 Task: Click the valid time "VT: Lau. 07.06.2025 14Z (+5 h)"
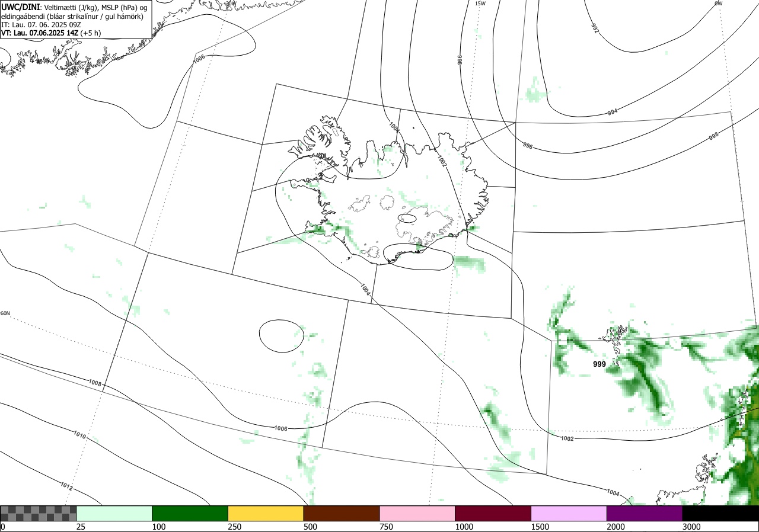click(51, 33)
